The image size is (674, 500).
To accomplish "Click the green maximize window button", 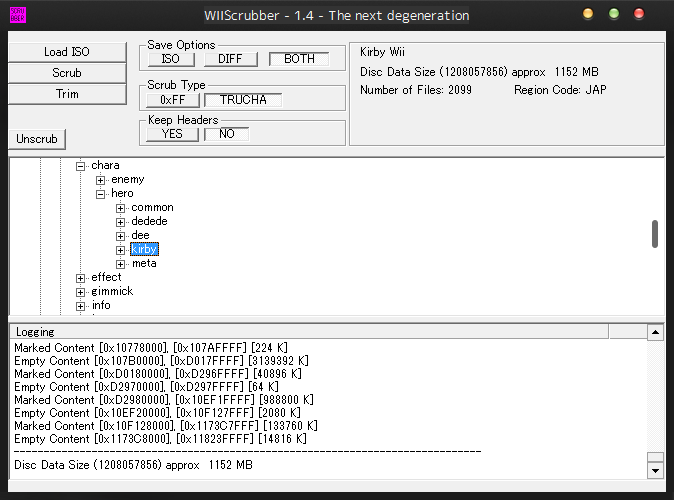I will pyautogui.click(x=614, y=14).
